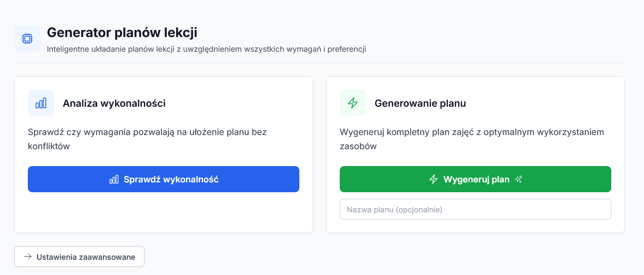Image resolution: width=644 pixels, height=275 pixels.
Task: Click the word konfliktów in the feasibility description
Action: 49,146
